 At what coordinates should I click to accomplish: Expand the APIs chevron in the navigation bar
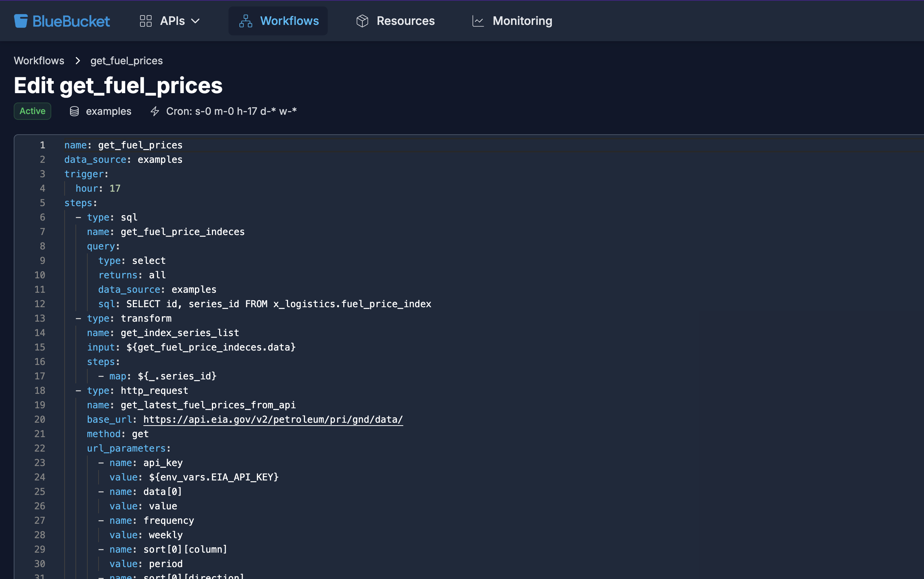coord(196,21)
